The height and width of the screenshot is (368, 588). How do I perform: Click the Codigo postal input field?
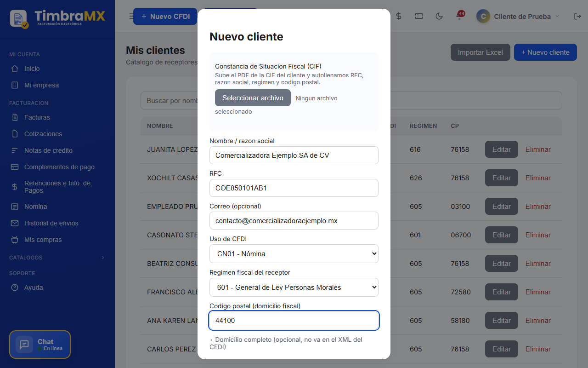[x=294, y=321]
